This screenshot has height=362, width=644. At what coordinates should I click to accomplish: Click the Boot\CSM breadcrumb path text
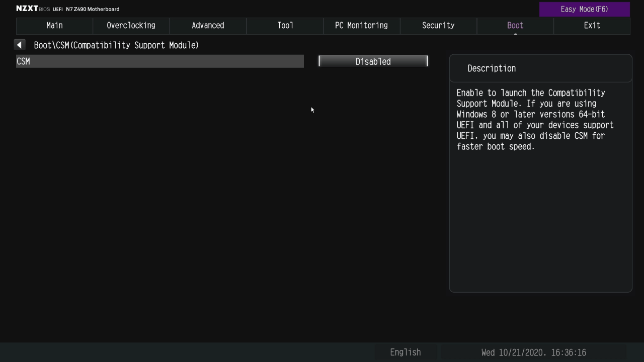point(116,45)
